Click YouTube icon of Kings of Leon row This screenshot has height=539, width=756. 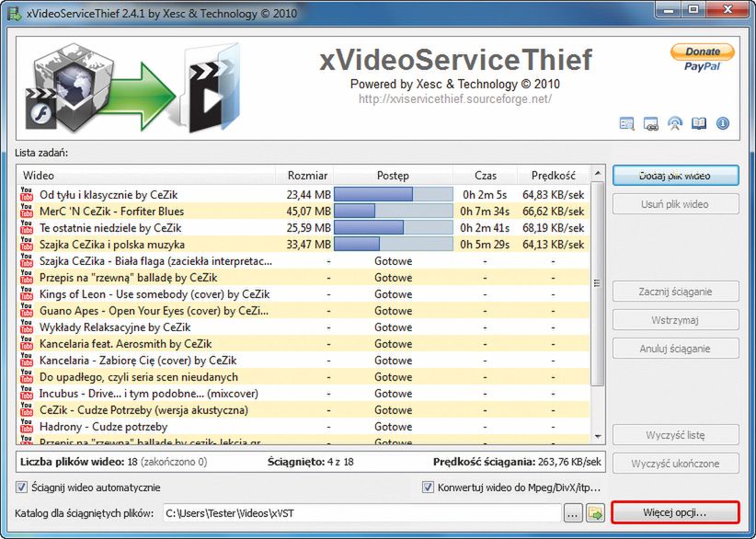pos(27,293)
